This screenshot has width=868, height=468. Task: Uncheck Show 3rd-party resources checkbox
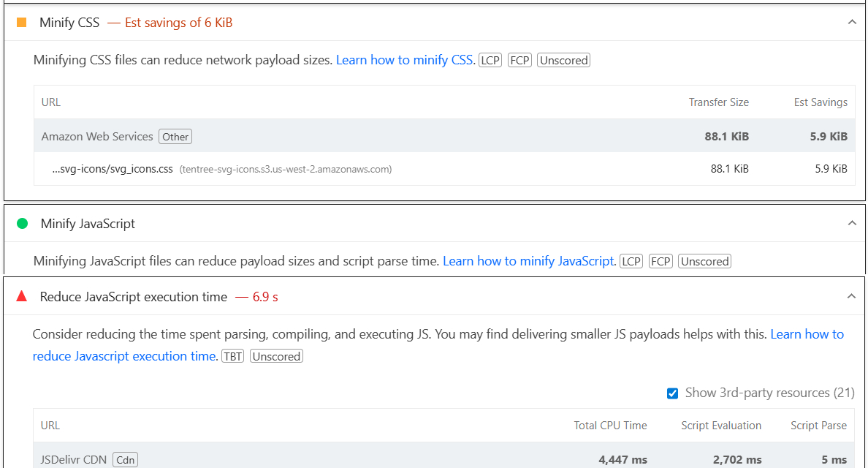pyautogui.click(x=672, y=393)
